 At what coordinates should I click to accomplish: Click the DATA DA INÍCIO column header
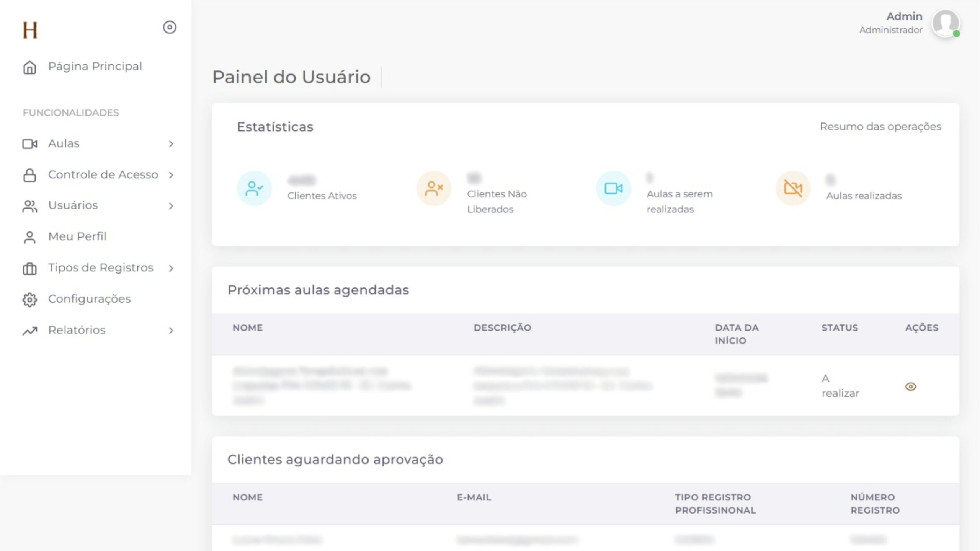(x=736, y=334)
